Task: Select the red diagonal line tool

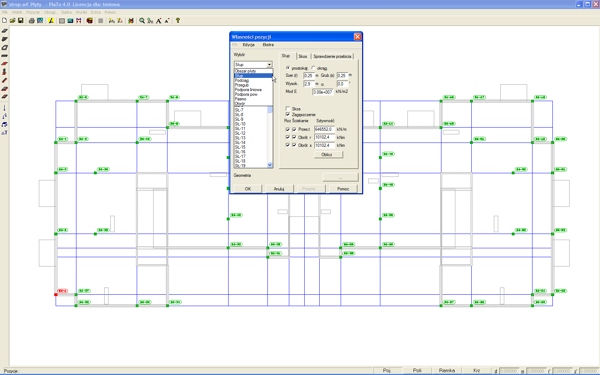Action: pyautogui.click(x=5, y=80)
